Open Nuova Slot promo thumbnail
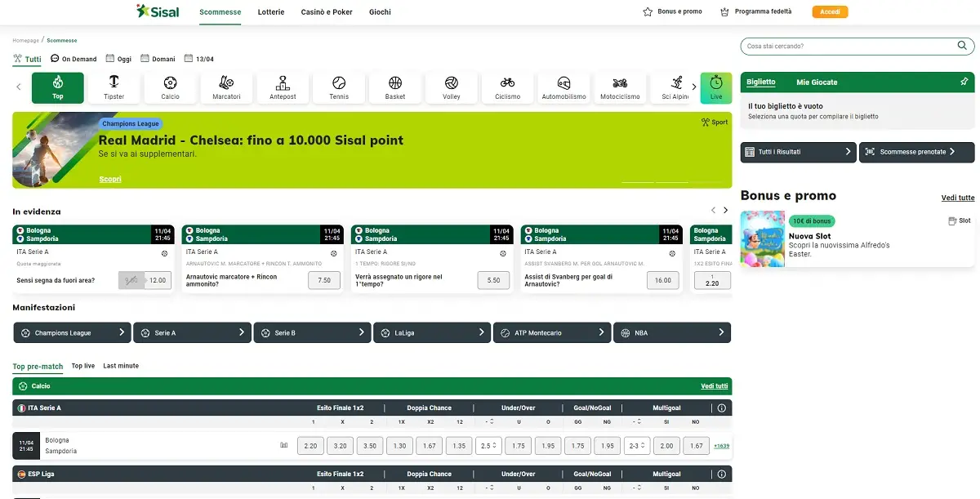The width and height of the screenshot is (980, 499). pyautogui.click(x=763, y=238)
